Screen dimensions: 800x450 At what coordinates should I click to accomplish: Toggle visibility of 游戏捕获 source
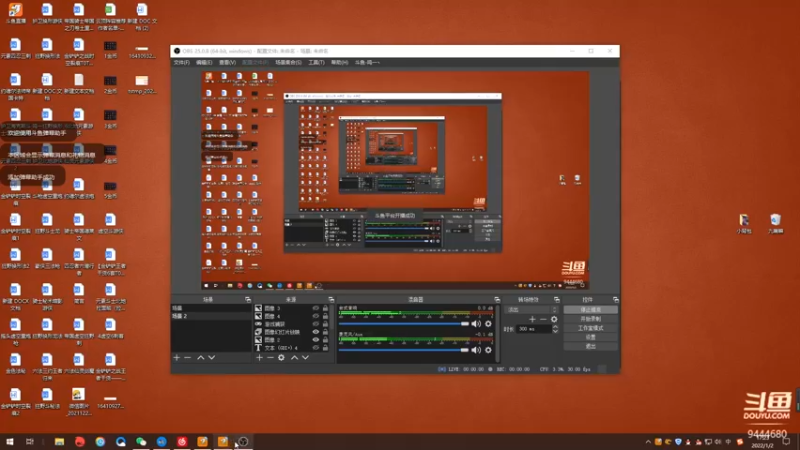coord(316,324)
